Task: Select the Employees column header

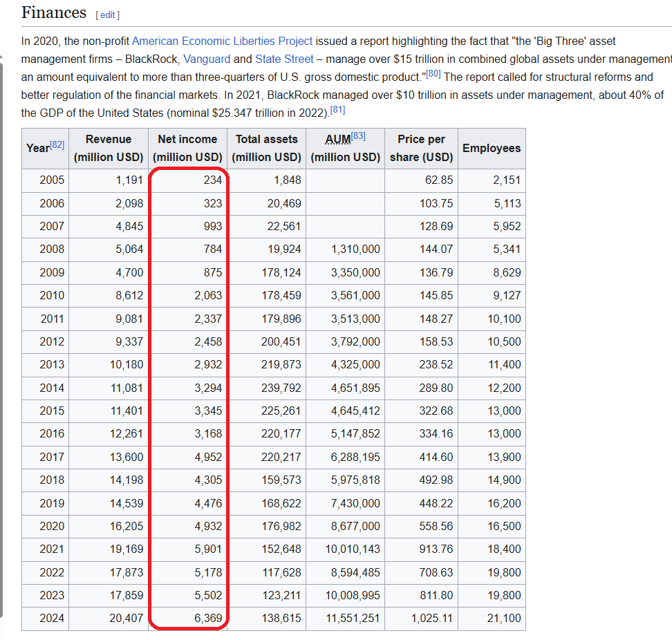Action: [x=492, y=148]
